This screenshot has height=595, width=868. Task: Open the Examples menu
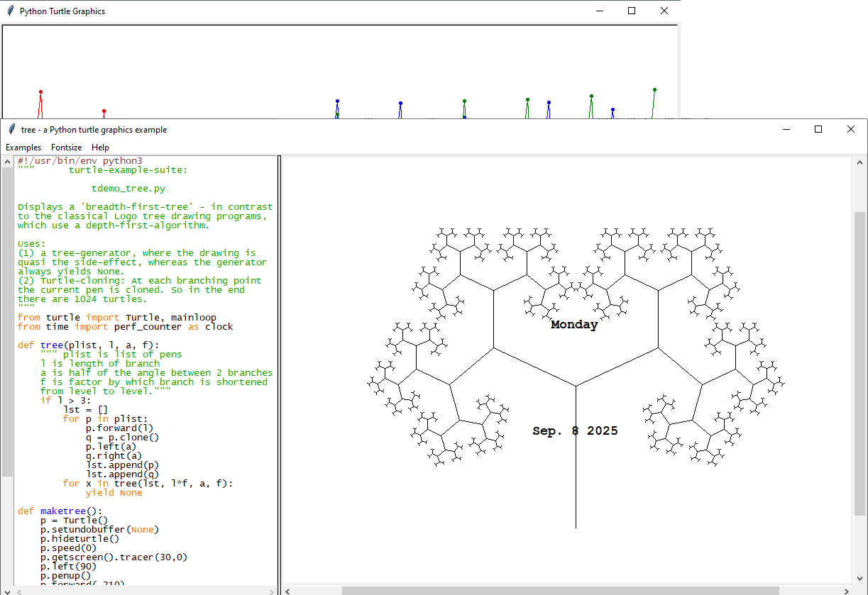point(23,148)
